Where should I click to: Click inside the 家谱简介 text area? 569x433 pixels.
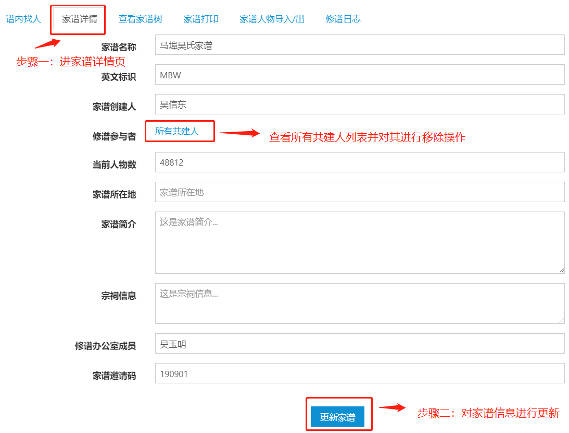tap(360, 242)
